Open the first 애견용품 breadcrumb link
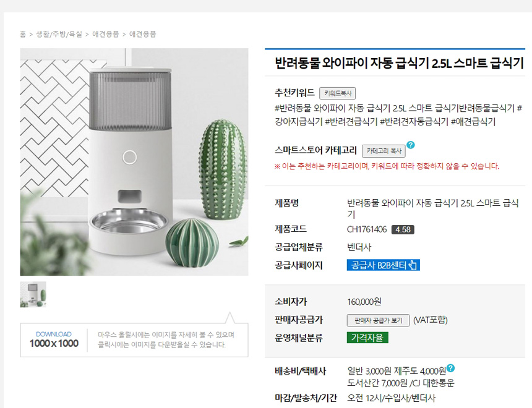This screenshot has width=532, height=408. tap(106, 34)
